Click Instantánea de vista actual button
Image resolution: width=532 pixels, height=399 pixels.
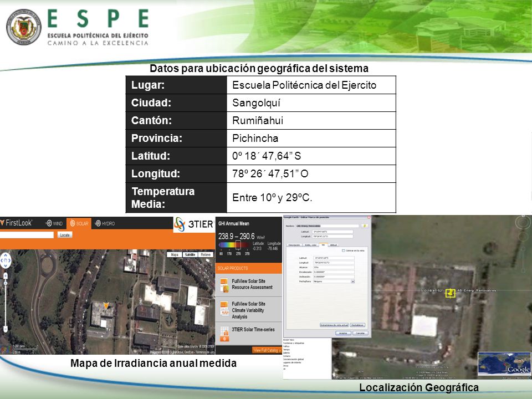[x=334, y=325]
